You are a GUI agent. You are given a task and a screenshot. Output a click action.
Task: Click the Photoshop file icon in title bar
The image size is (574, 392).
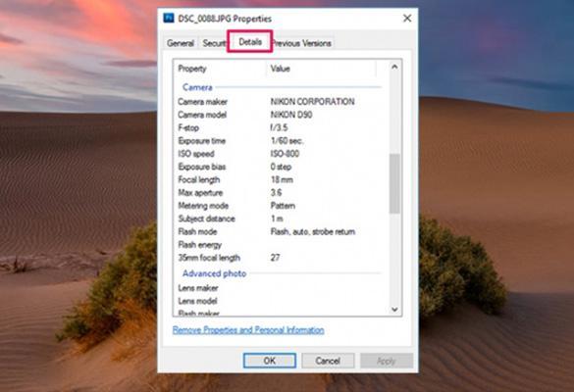tap(169, 18)
